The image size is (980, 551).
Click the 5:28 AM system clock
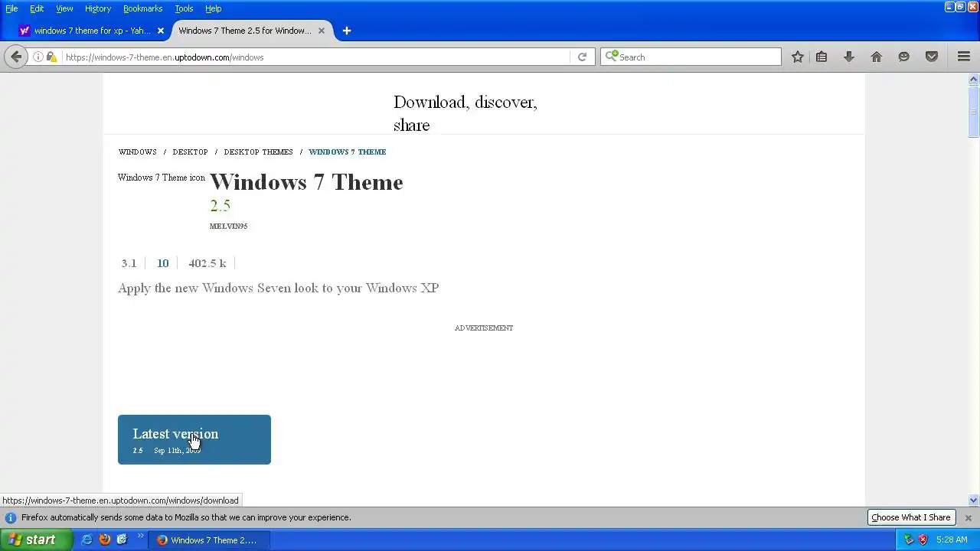[x=952, y=540]
